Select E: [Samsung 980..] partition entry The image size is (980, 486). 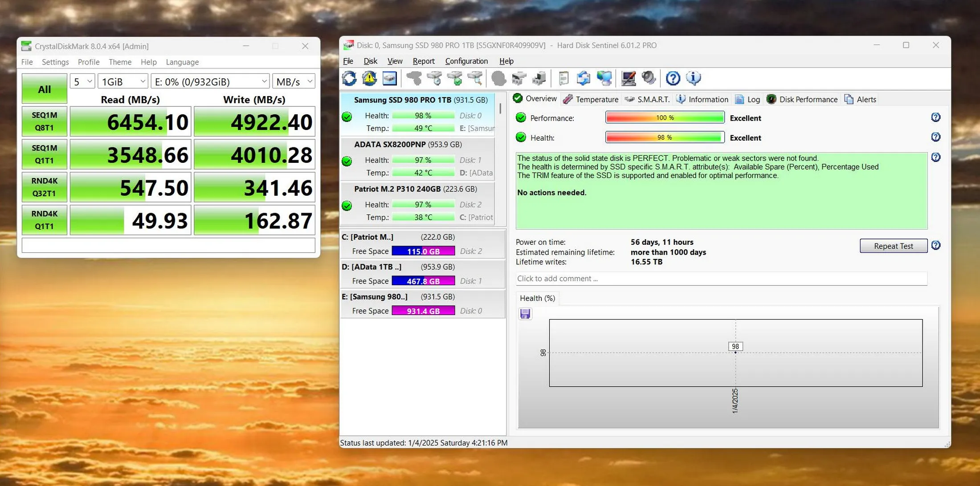tap(423, 304)
